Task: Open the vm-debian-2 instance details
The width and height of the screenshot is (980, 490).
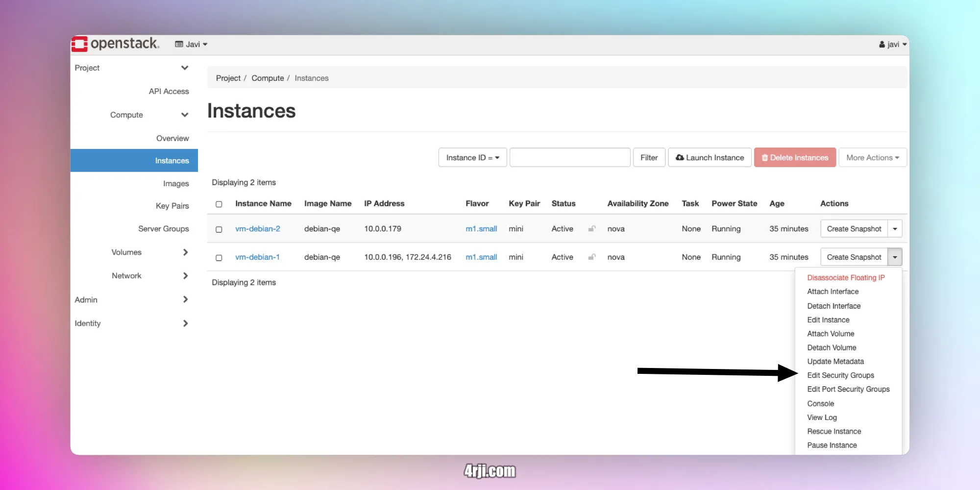Action: click(258, 229)
